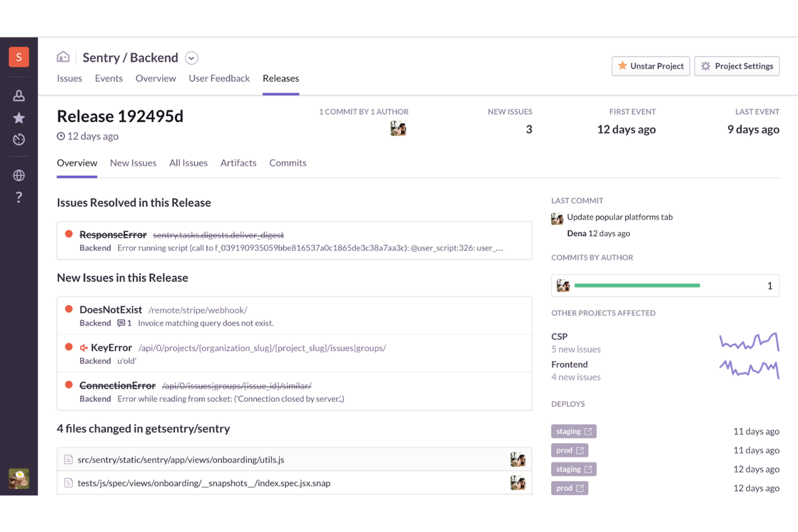798x532 pixels.
Task: Go to the User Feedback tab
Action: click(219, 78)
